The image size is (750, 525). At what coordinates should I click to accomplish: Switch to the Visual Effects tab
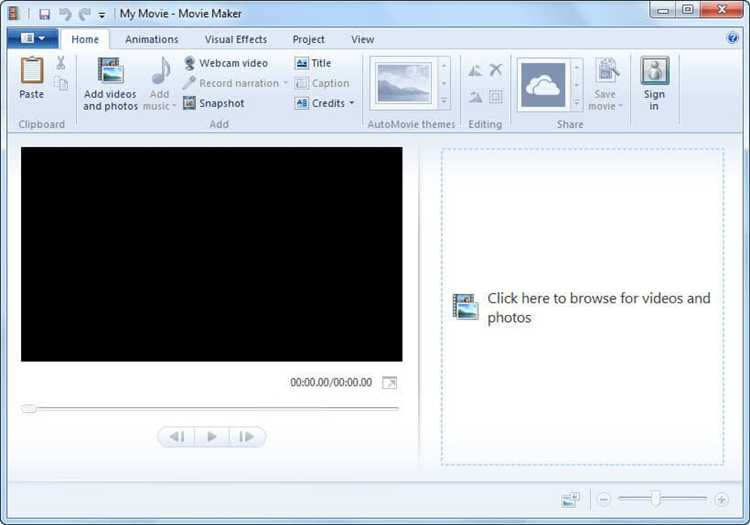point(236,39)
